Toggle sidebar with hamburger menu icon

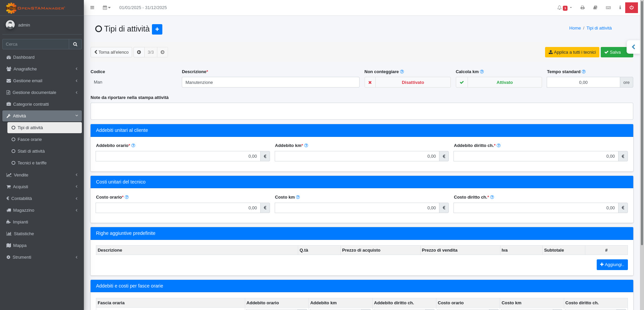click(x=92, y=8)
